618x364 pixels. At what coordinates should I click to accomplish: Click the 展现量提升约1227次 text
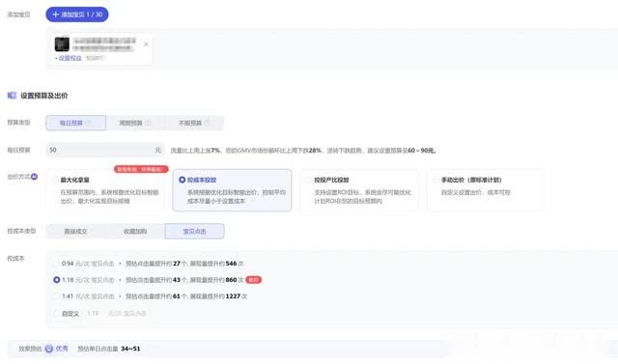tap(219, 296)
